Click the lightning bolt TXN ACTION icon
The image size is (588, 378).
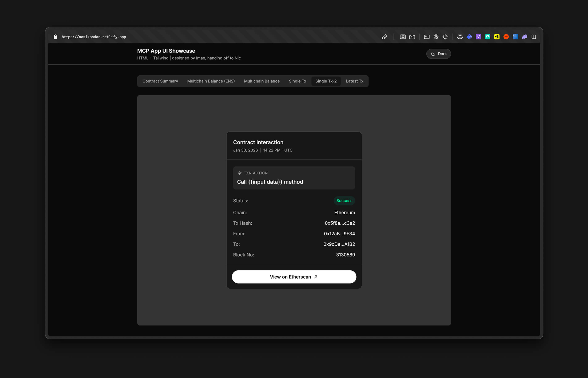(x=240, y=173)
